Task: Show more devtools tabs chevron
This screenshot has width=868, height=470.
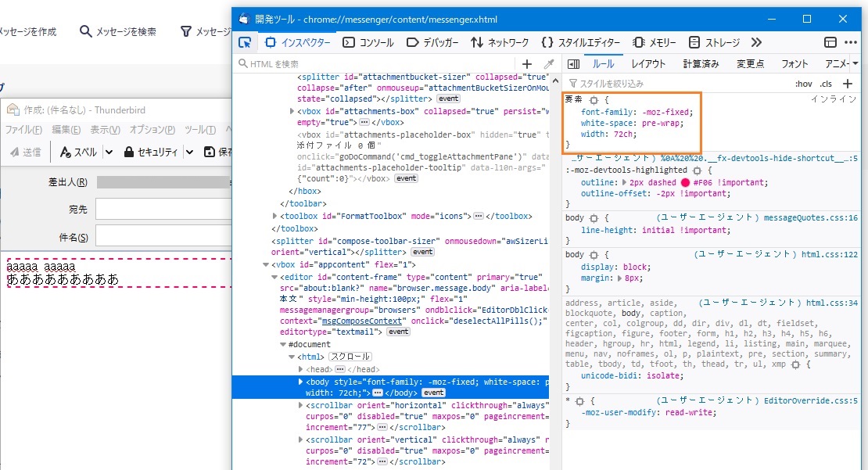Action: (756, 42)
